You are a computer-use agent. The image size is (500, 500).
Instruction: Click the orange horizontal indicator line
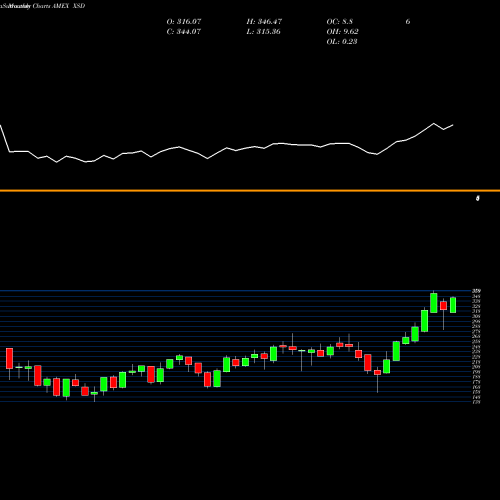(x=250, y=191)
